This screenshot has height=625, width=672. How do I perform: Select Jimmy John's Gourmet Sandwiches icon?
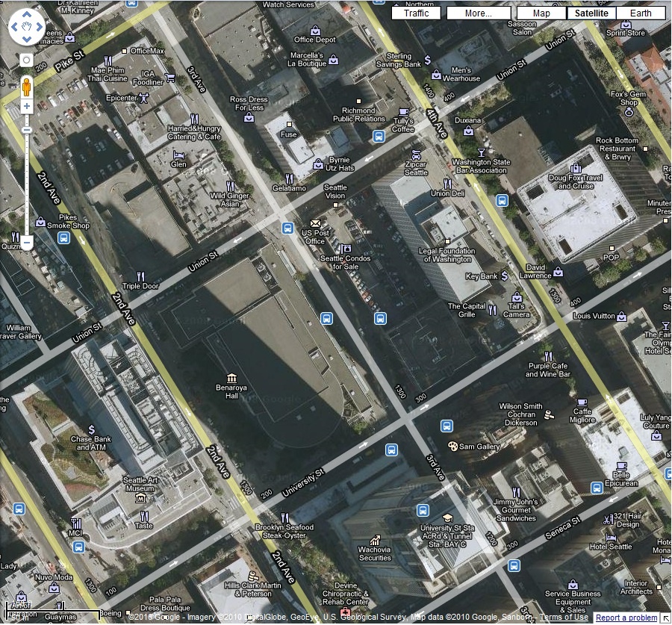[x=517, y=492]
